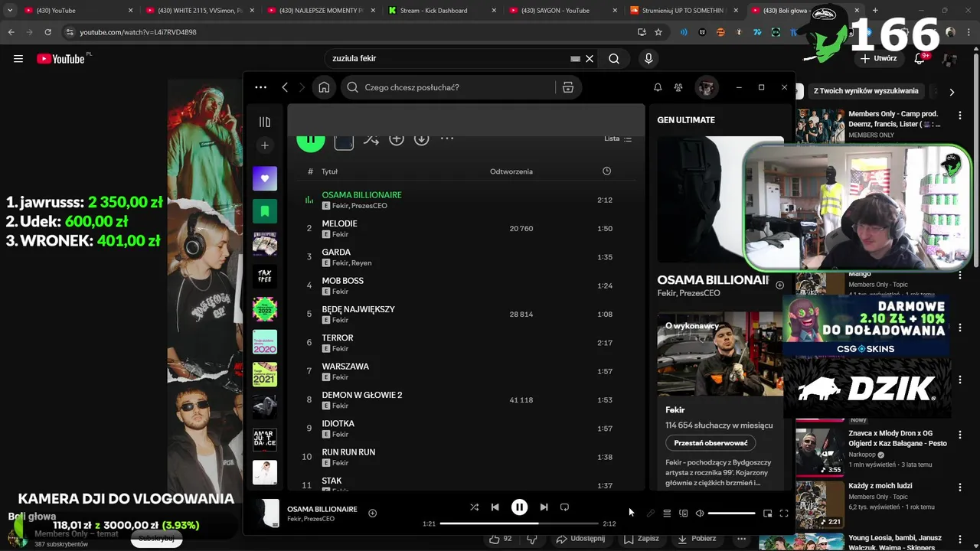Open Spotify mini player
980x551 pixels.
coord(767,514)
